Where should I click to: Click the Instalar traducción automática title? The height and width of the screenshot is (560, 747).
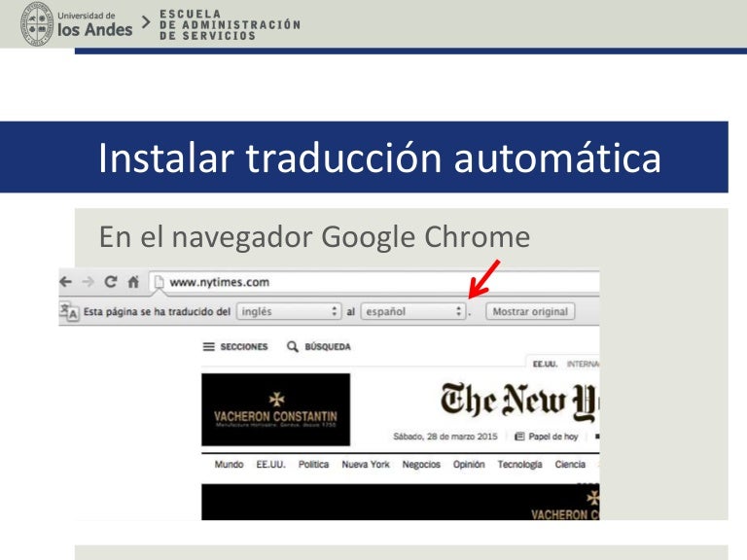click(x=379, y=157)
